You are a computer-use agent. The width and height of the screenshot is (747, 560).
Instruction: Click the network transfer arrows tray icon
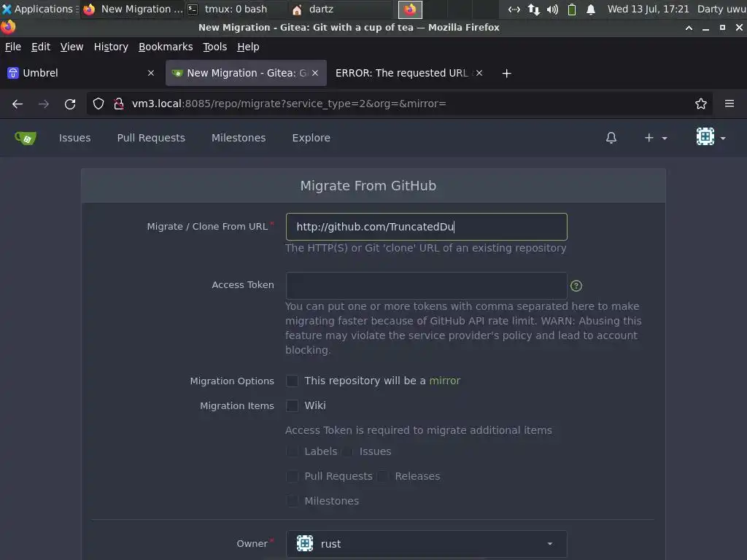(533, 9)
